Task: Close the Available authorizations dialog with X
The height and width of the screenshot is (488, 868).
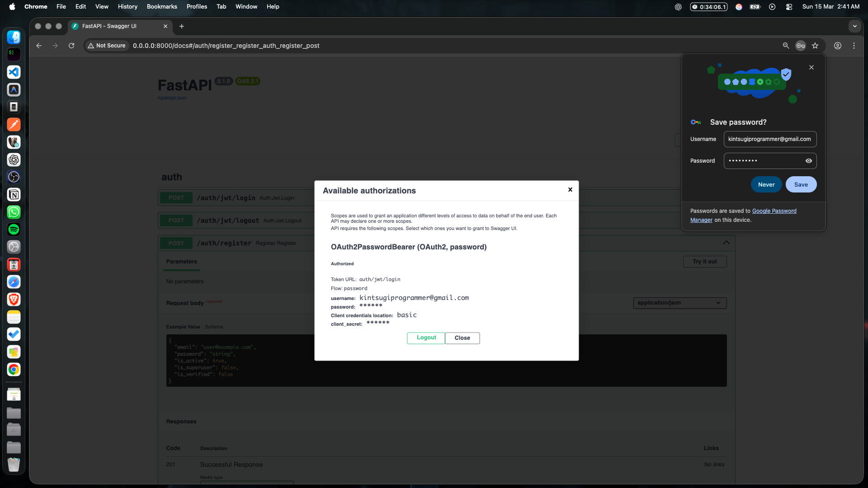Action: tap(571, 190)
